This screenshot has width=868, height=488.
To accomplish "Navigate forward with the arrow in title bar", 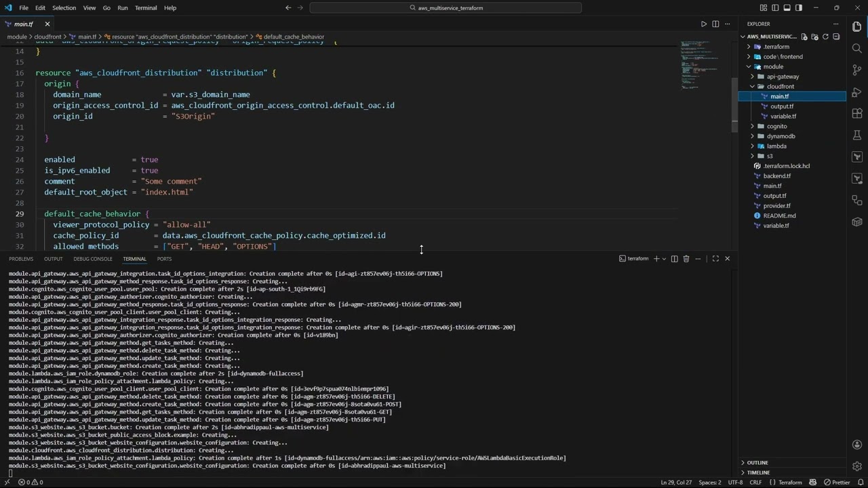I will [x=300, y=7].
